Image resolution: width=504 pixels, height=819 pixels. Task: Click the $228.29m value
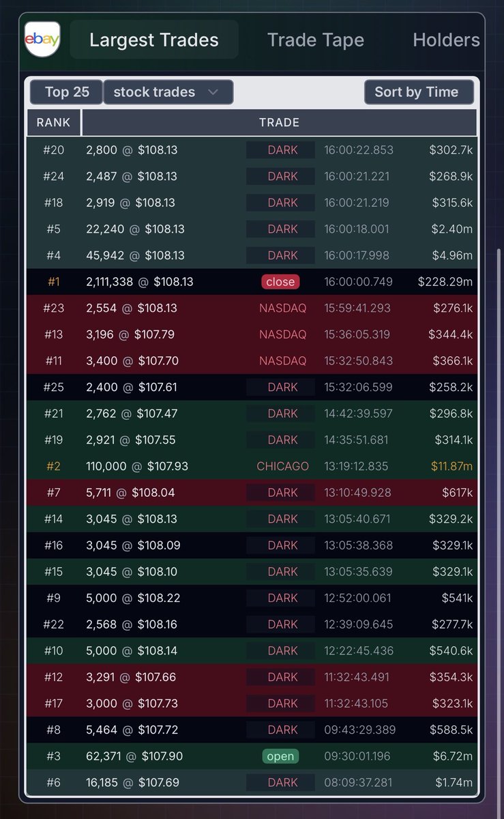coord(446,282)
